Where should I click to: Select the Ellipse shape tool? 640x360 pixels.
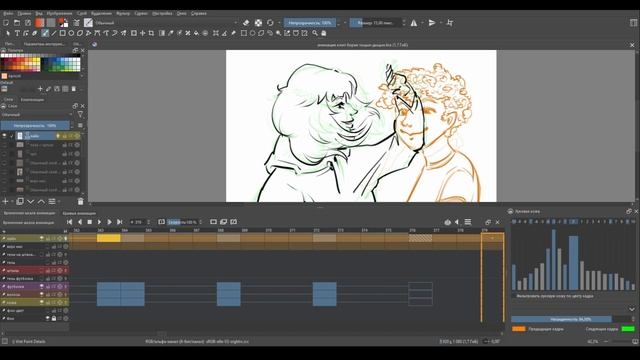coord(71,33)
